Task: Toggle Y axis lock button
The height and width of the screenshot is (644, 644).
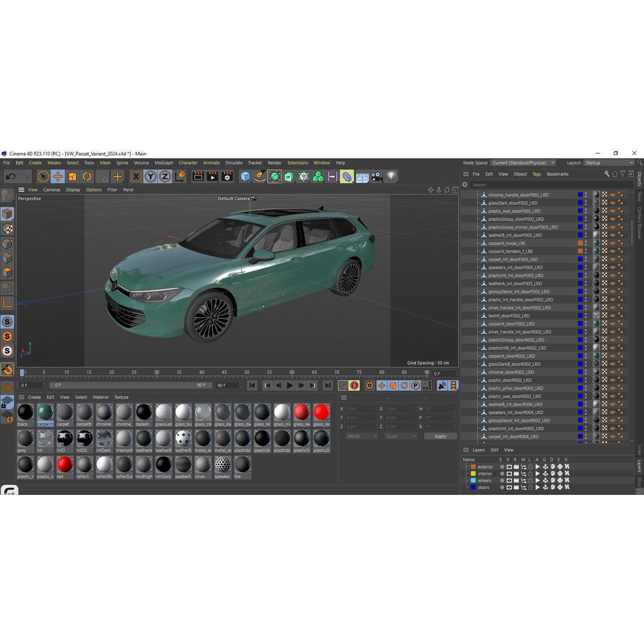Action: [x=150, y=177]
